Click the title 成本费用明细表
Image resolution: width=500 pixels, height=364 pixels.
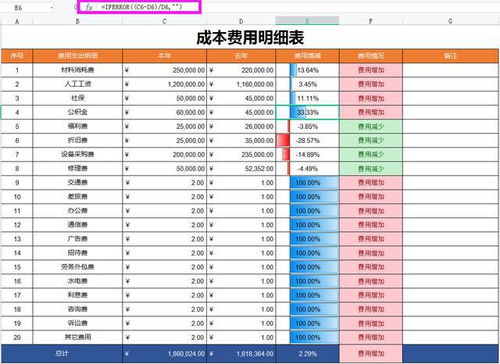(250, 38)
